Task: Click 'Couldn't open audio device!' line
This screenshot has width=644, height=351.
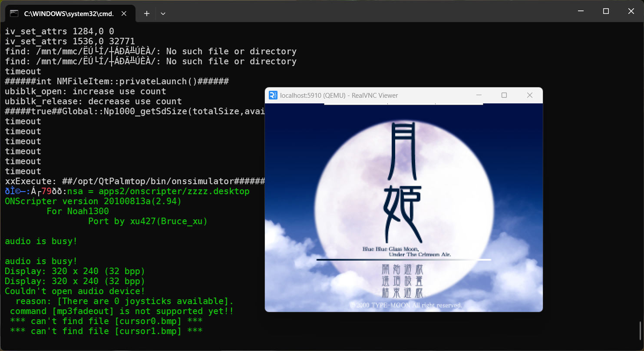Action: click(75, 291)
